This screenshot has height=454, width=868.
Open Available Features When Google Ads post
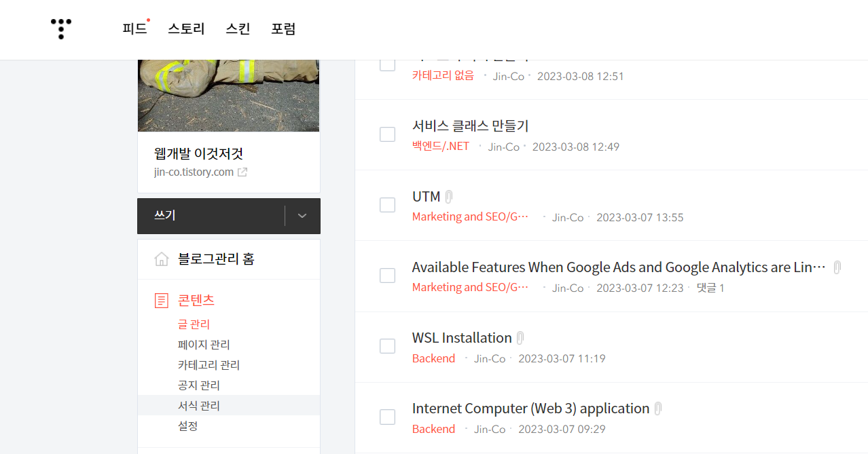[x=619, y=267]
